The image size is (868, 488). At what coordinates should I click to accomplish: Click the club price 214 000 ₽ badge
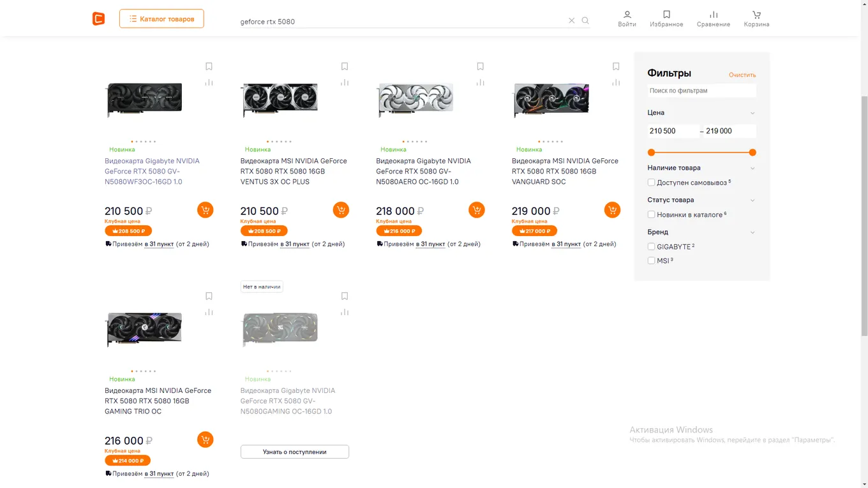tap(128, 461)
